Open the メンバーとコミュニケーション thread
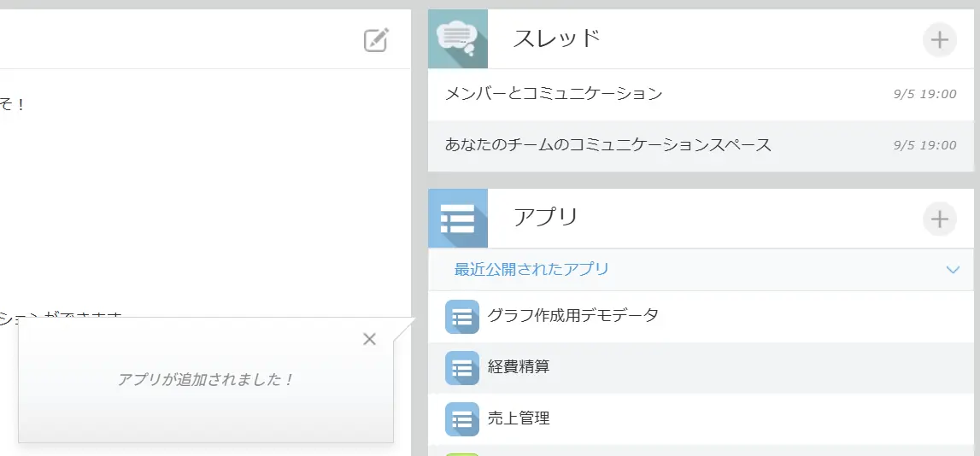 click(x=554, y=94)
